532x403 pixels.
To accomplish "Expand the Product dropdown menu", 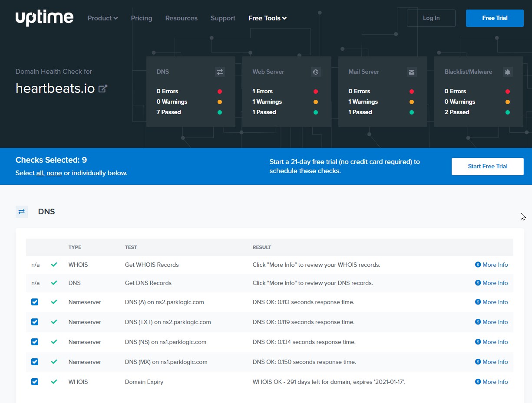I will (102, 18).
